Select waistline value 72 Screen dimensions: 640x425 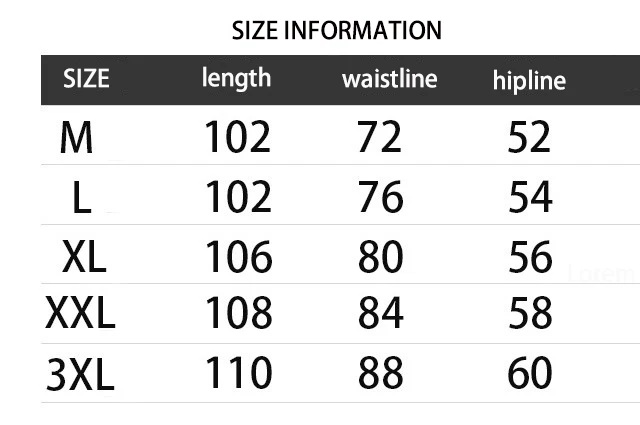(380, 138)
